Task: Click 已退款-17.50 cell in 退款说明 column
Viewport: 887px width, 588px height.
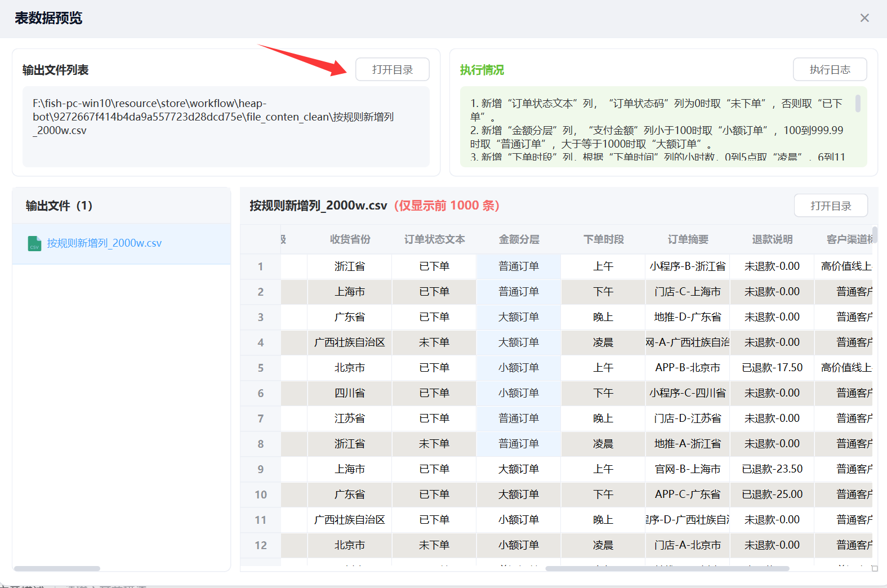Action: click(772, 368)
